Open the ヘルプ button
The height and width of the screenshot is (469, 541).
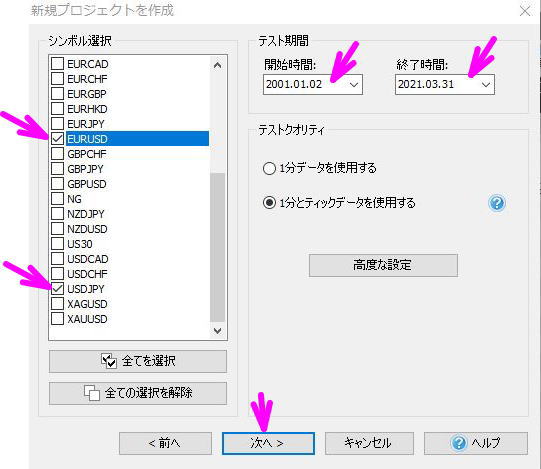point(476,443)
